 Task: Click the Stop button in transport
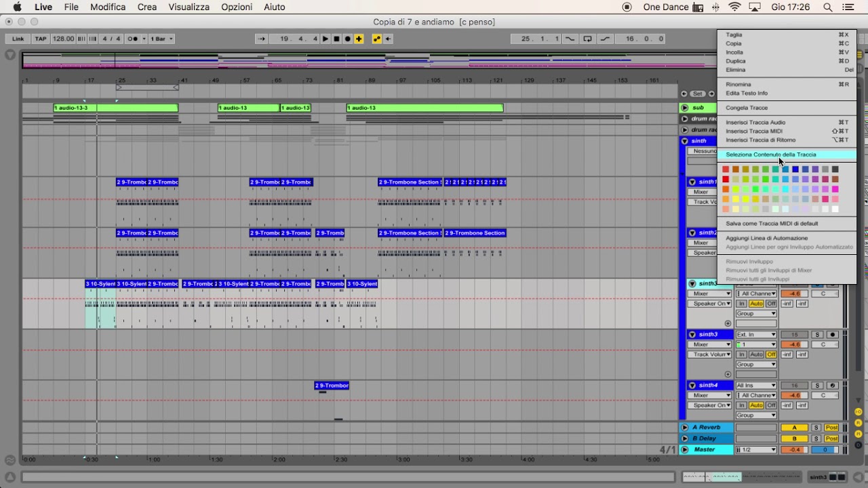pos(336,39)
